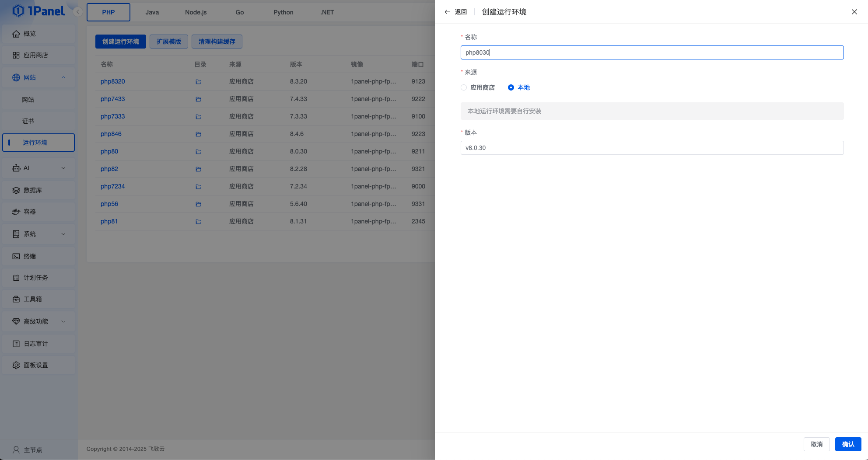Collapse the 网站 sidebar menu

click(63, 77)
